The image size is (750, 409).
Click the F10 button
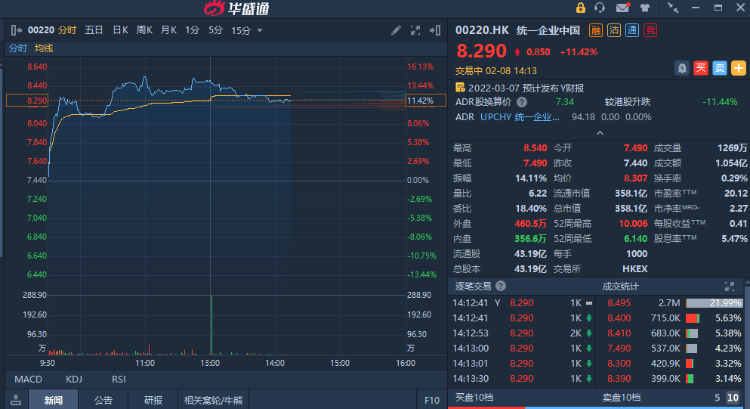(432, 400)
